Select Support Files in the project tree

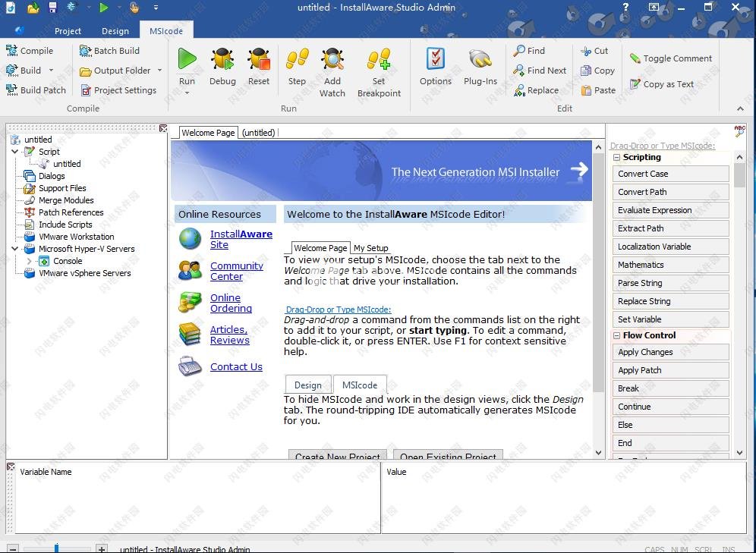62,188
